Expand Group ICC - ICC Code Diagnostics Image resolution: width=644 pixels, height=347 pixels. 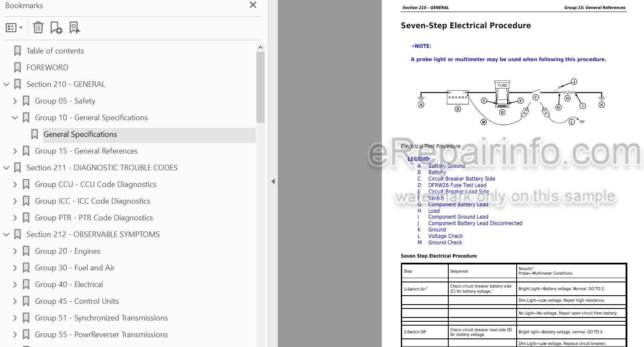pyautogui.click(x=15, y=201)
